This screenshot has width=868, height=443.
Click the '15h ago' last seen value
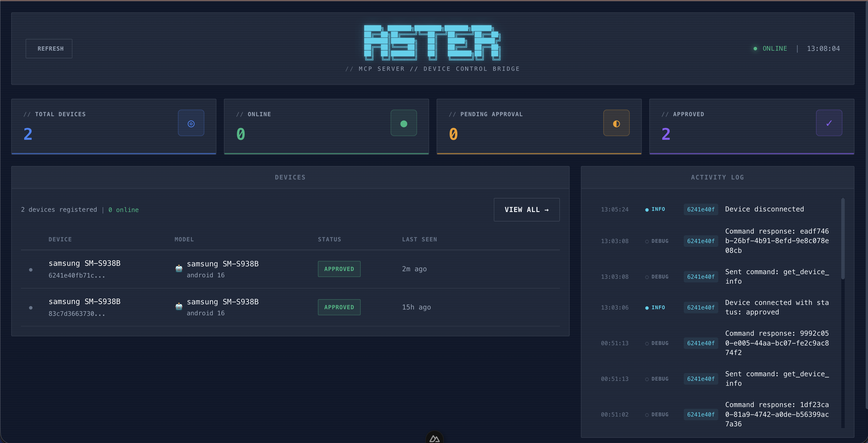pos(416,307)
